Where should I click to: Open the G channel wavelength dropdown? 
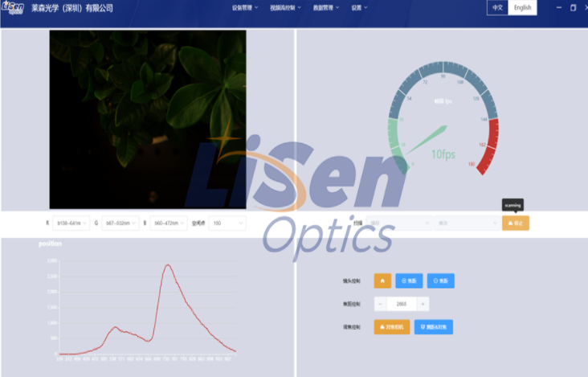click(120, 223)
